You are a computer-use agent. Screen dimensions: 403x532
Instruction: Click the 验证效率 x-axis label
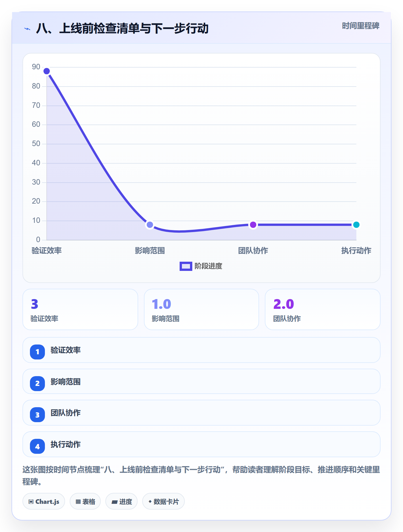[47, 250]
